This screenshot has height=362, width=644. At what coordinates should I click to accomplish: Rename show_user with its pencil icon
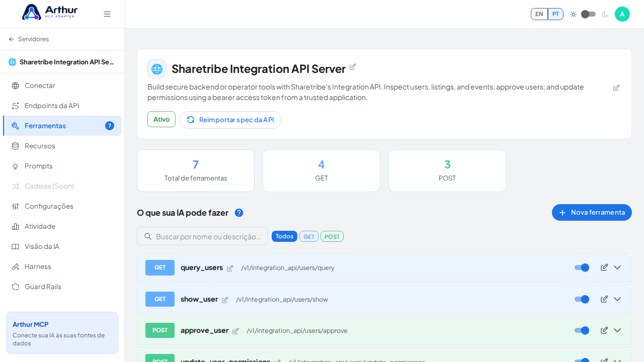[225, 300]
